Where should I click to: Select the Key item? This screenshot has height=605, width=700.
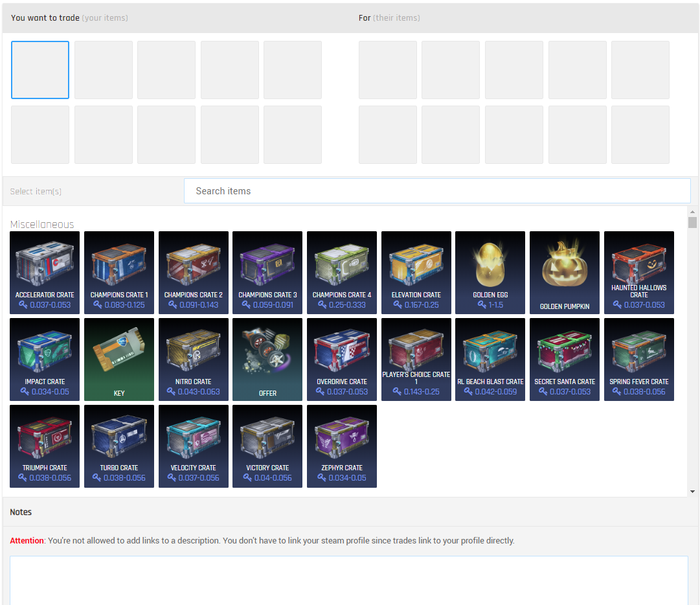tap(119, 359)
